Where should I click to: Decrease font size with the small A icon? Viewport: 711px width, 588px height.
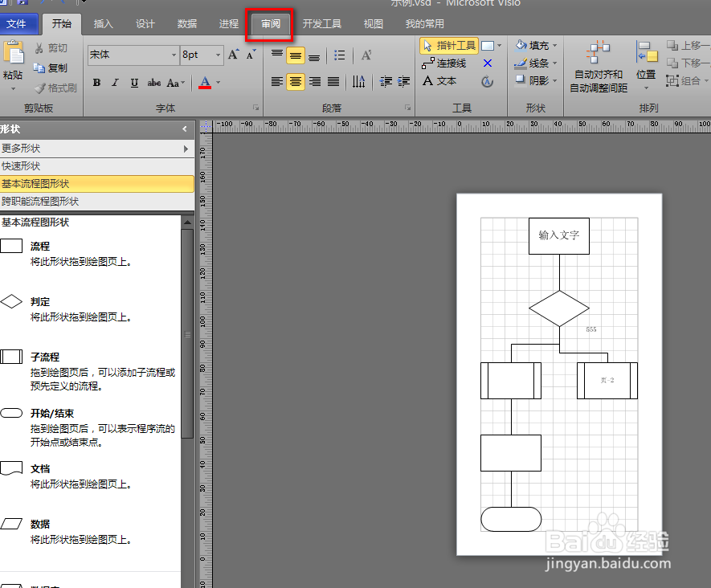251,55
